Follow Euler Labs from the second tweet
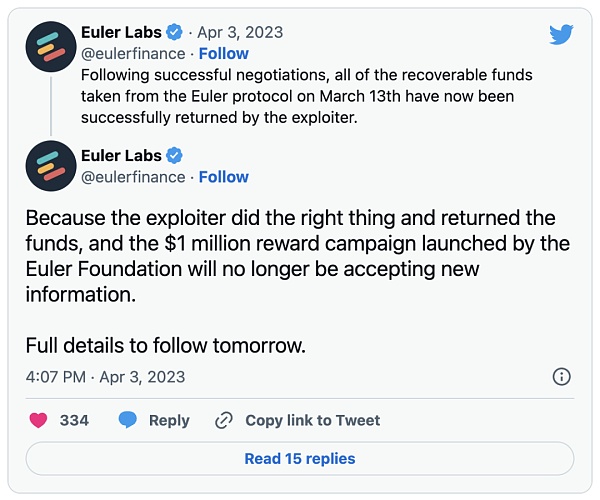 coord(224,177)
